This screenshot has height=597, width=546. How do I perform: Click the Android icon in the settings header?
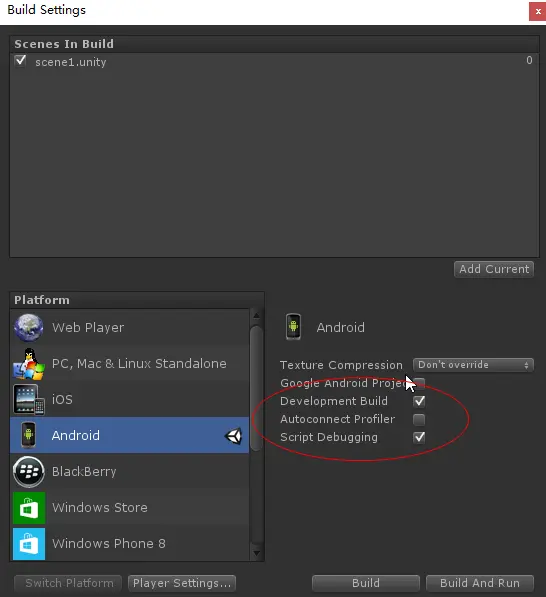(x=293, y=327)
